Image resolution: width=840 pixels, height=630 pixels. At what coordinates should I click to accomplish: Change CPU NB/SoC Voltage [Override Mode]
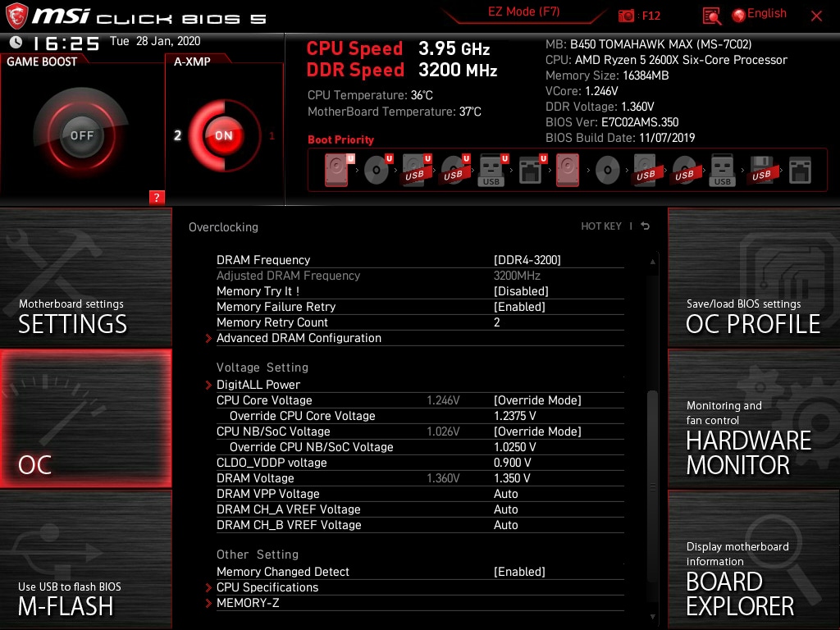tap(537, 431)
